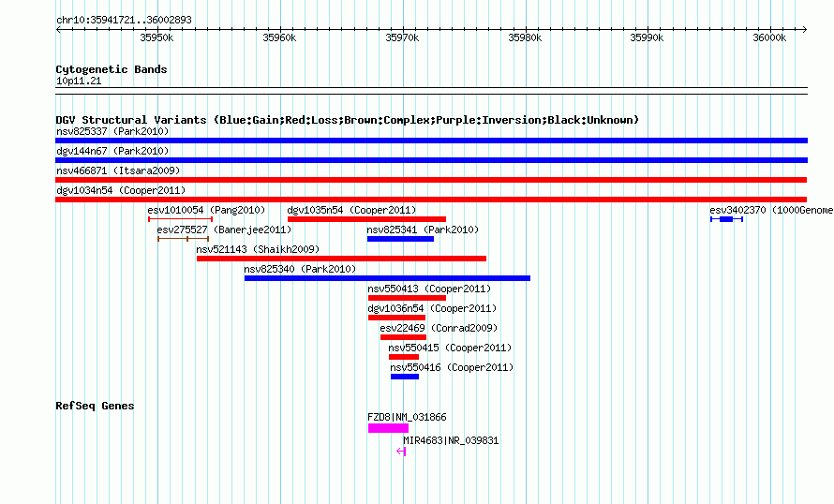Viewport: 834px width, 504px height.
Task: Click the ruler's left end arrow
Action: (58, 29)
